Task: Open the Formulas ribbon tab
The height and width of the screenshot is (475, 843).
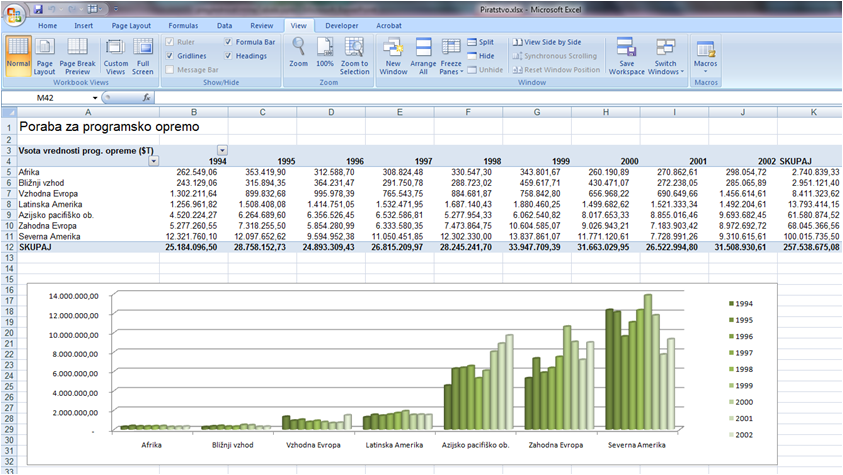Action: 181,24
